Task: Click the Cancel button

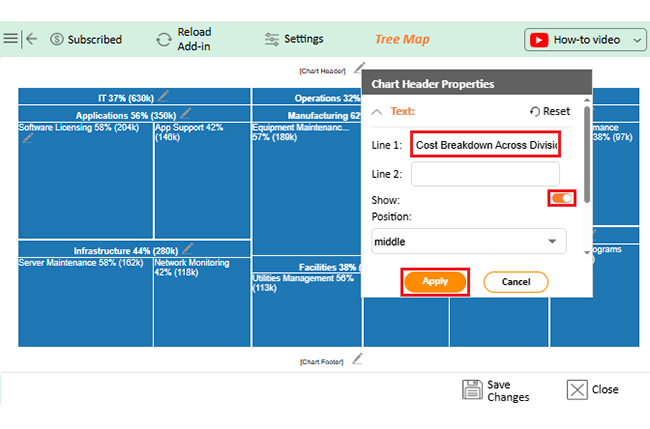Action: click(516, 282)
